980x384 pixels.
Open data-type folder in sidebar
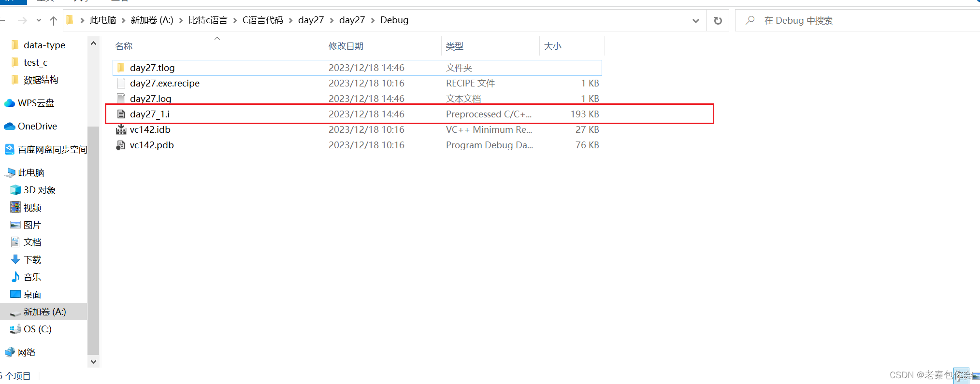click(x=44, y=45)
